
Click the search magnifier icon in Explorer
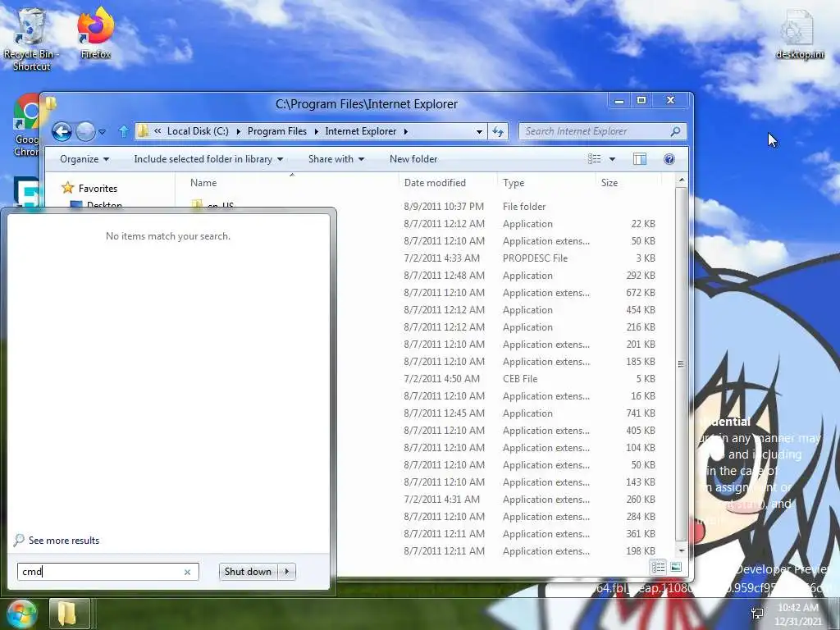point(675,131)
